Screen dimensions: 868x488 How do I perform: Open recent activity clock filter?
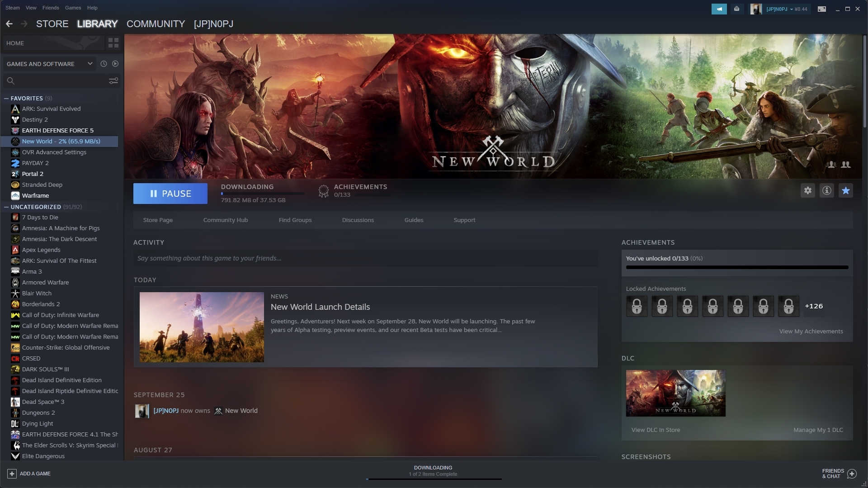pos(104,64)
